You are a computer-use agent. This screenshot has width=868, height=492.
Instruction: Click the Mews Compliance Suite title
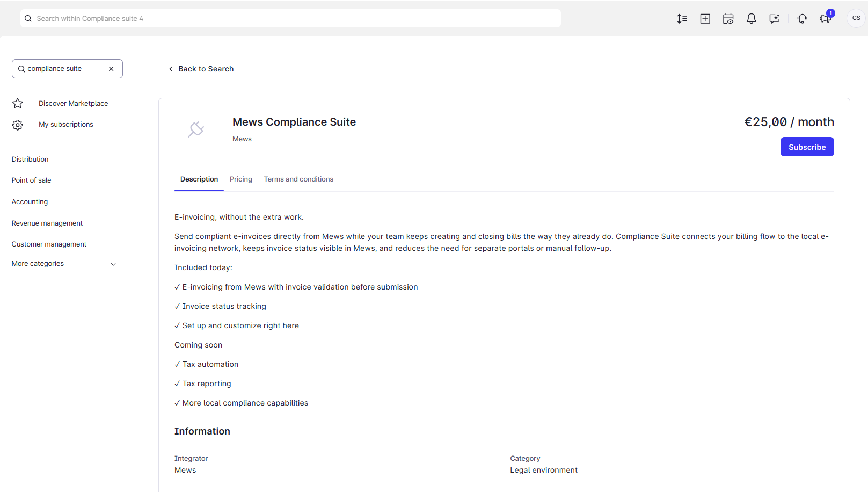coord(294,122)
